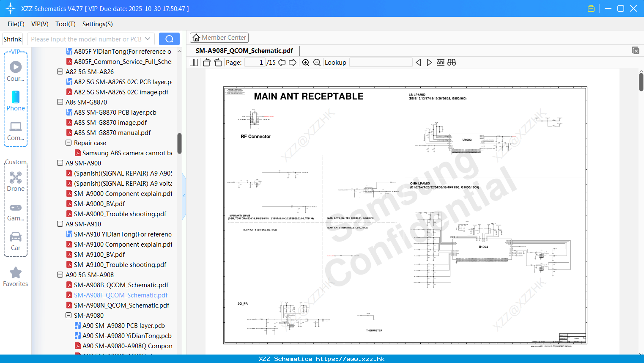Open the File menu

(x=16, y=24)
